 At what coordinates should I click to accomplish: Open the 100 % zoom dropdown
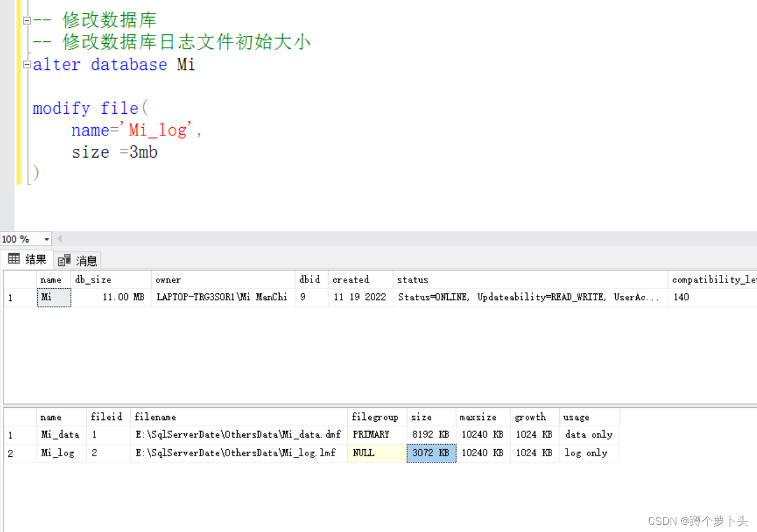click(47, 239)
